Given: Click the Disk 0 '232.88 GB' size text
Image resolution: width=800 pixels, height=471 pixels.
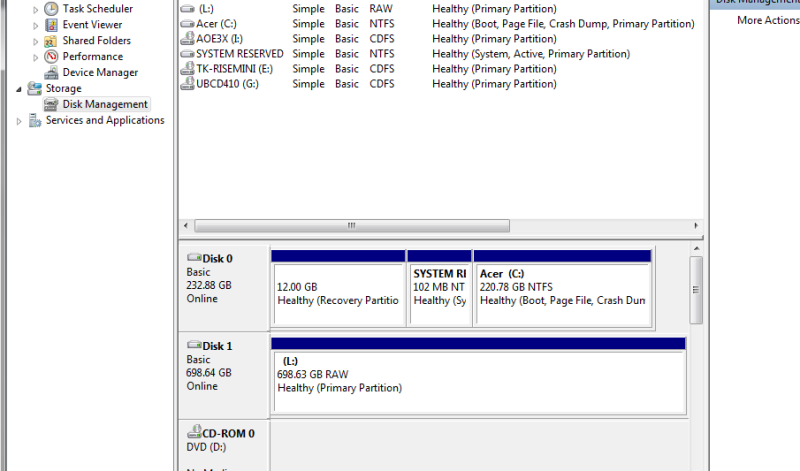Looking at the screenshot, I should [209, 285].
